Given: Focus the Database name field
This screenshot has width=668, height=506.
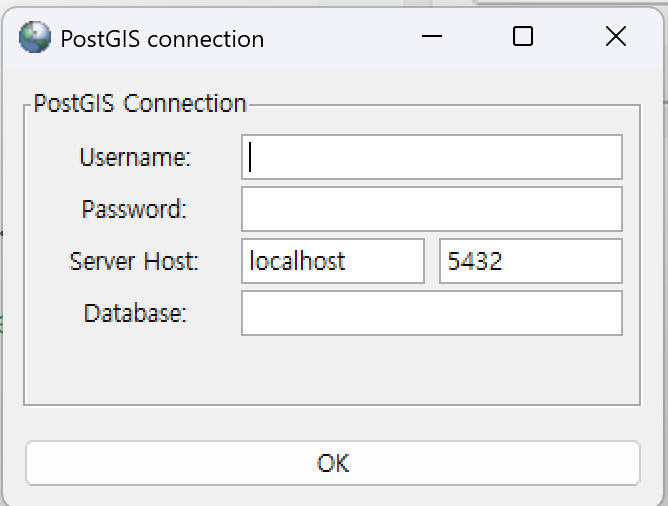Looking at the screenshot, I should pyautogui.click(x=432, y=313).
